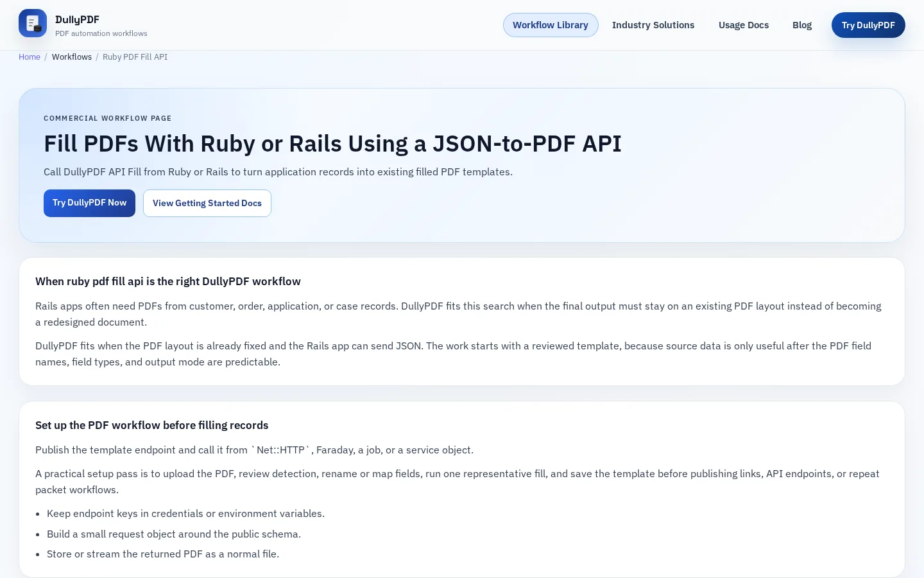Click the hero description about application records

pyautogui.click(x=278, y=172)
